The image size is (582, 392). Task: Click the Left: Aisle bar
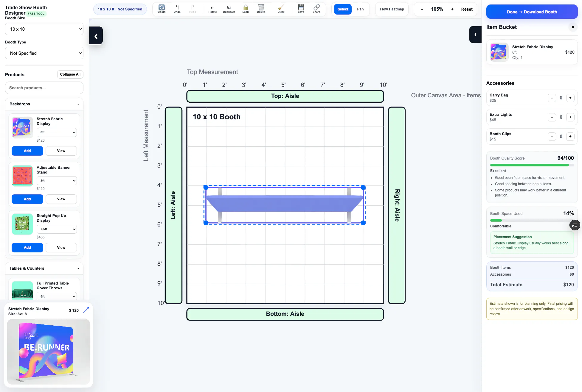pos(173,205)
